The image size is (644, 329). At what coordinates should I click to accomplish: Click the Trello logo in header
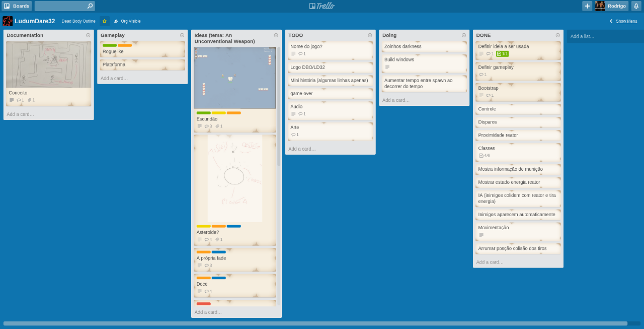tap(322, 6)
